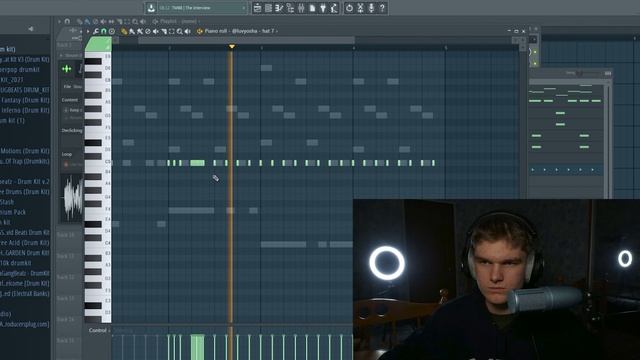Toggle the Keep checkbox under Content
Image resolution: width=640 pixels, height=360 pixels.
tap(66, 110)
